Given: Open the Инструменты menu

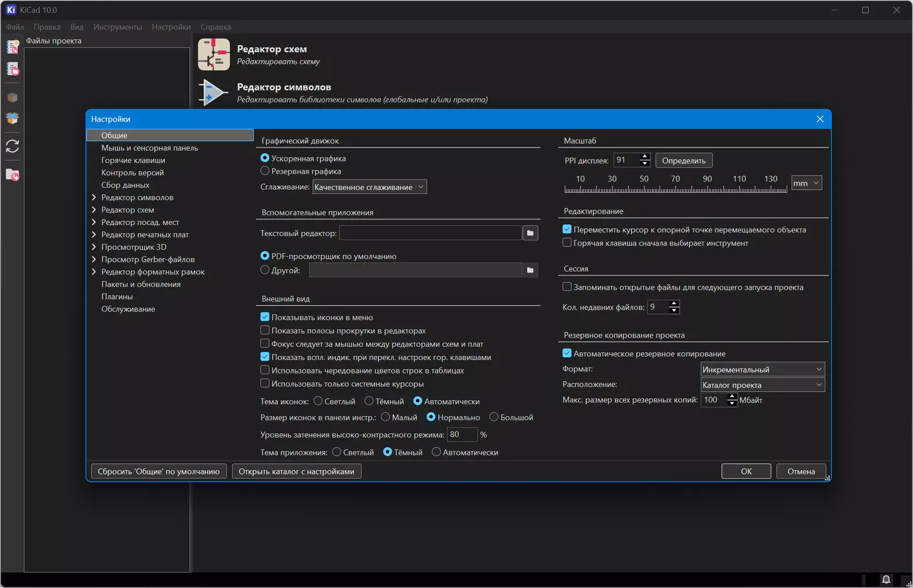Looking at the screenshot, I should [118, 27].
